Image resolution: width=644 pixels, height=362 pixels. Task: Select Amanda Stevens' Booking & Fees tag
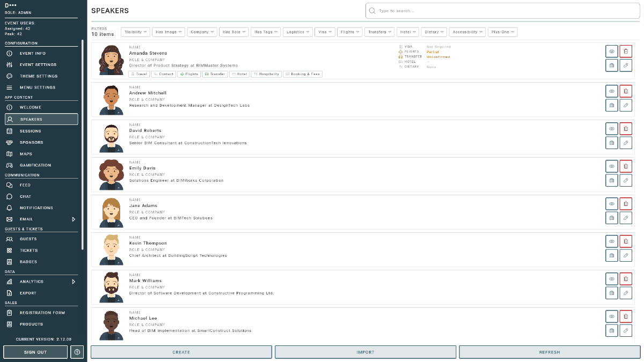[x=303, y=74]
